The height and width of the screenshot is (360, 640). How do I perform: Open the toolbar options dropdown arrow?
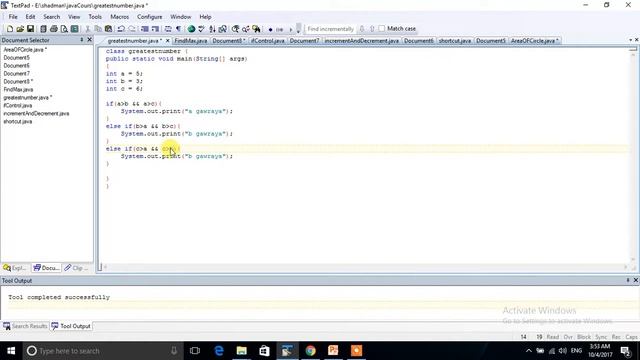[x=299, y=29]
